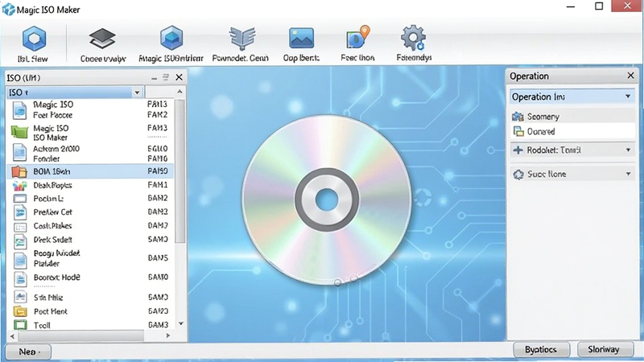The image size is (644, 362).
Task: Select the 'Seomery' item in Operation list
Action: pos(572,117)
